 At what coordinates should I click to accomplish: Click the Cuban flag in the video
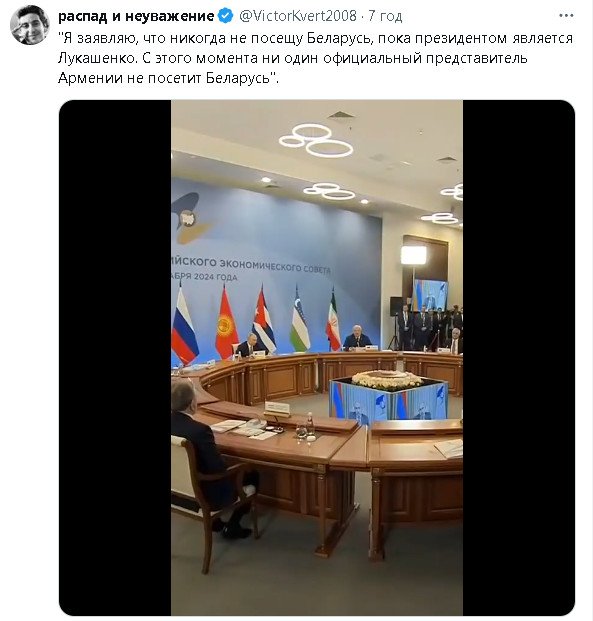pyautogui.click(x=263, y=320)
